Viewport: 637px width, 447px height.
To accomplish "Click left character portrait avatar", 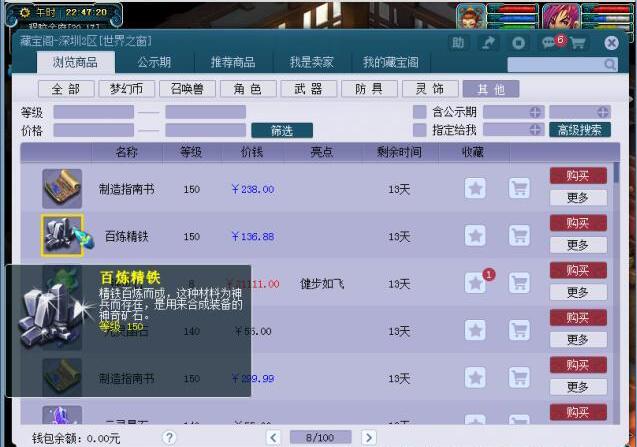I will 471,16.
